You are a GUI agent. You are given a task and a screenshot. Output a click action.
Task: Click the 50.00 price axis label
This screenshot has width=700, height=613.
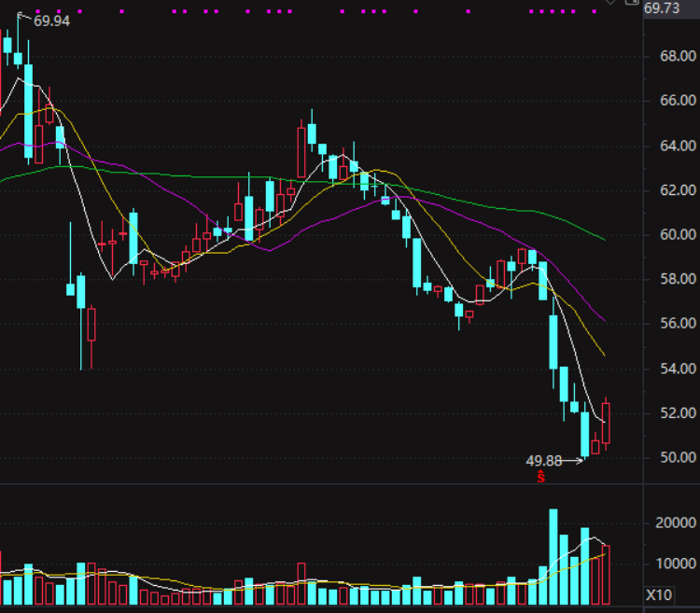pyautogui.click(x=678, y=457)
